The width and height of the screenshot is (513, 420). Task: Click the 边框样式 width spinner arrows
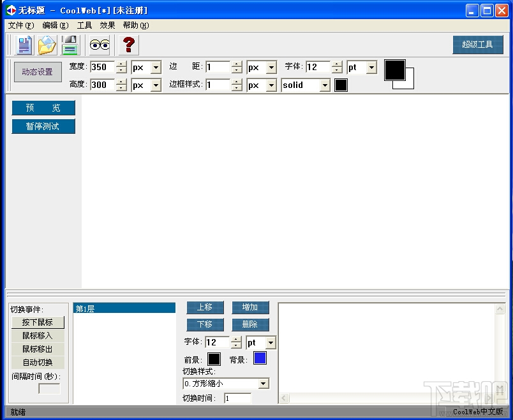pyautogui.click(x=237, y=85)
